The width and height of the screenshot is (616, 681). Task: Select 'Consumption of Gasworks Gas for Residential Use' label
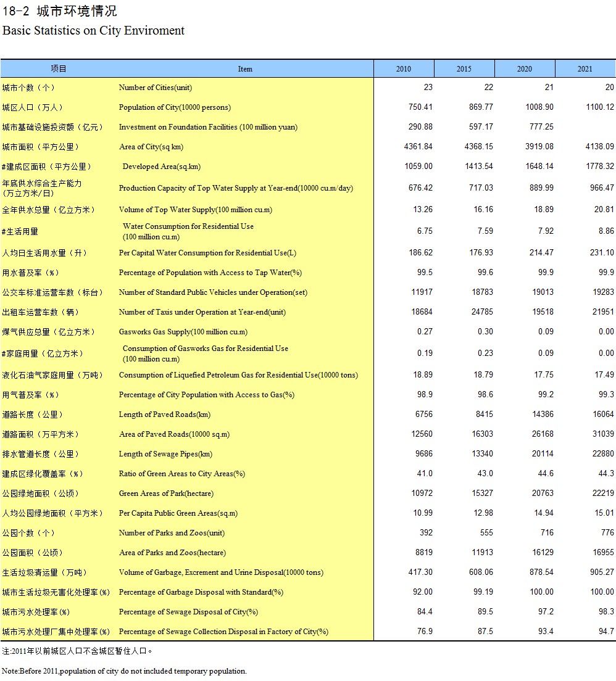[205, 353]
